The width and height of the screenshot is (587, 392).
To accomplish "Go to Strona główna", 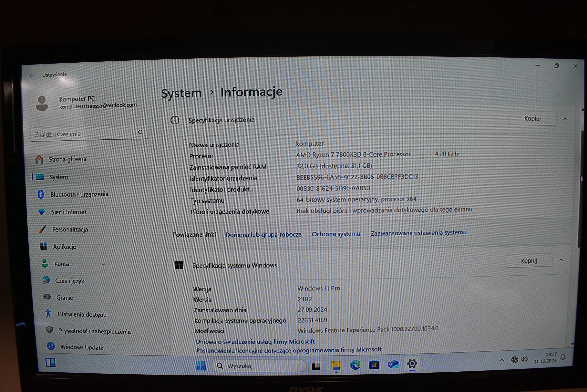I will tap(67, 159).
